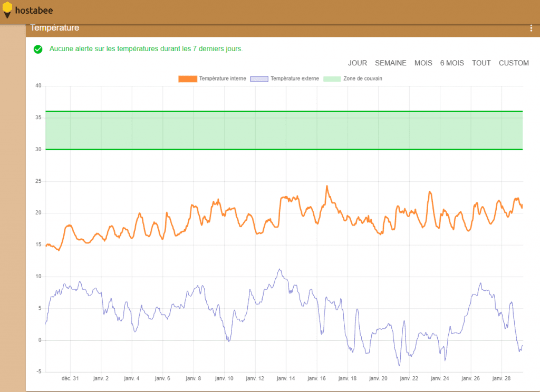Screen dimensions: 540x392
Task: Click the hostabee bee logo icon
Action: tap(7, 11)
